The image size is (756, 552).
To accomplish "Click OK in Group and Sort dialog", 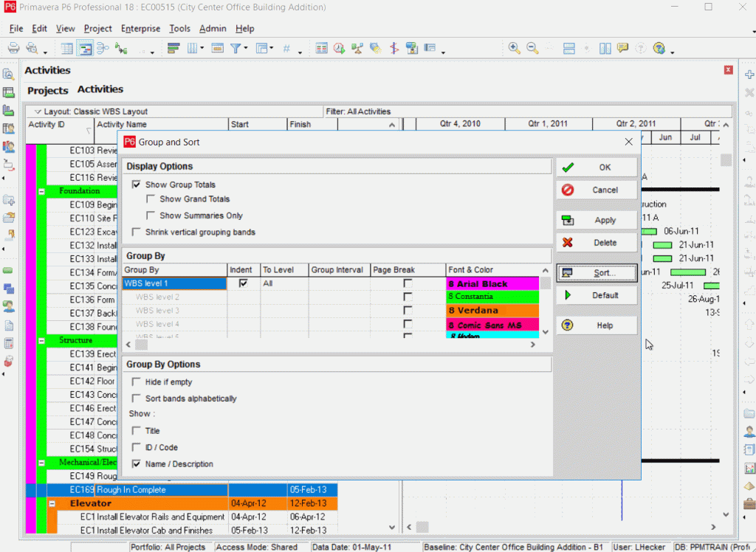I will (597, 168).
